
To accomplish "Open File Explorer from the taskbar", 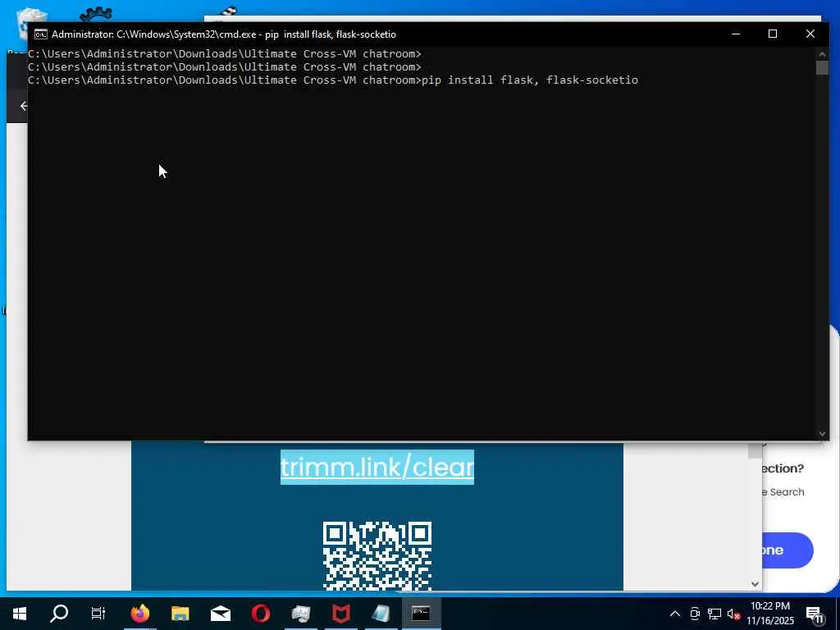I will (180, 614).
